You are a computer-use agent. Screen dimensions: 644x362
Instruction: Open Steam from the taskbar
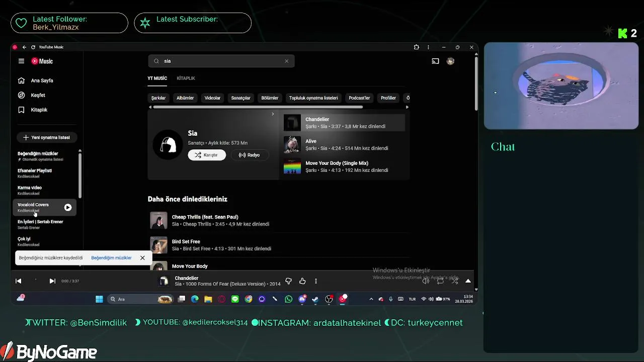315,299
